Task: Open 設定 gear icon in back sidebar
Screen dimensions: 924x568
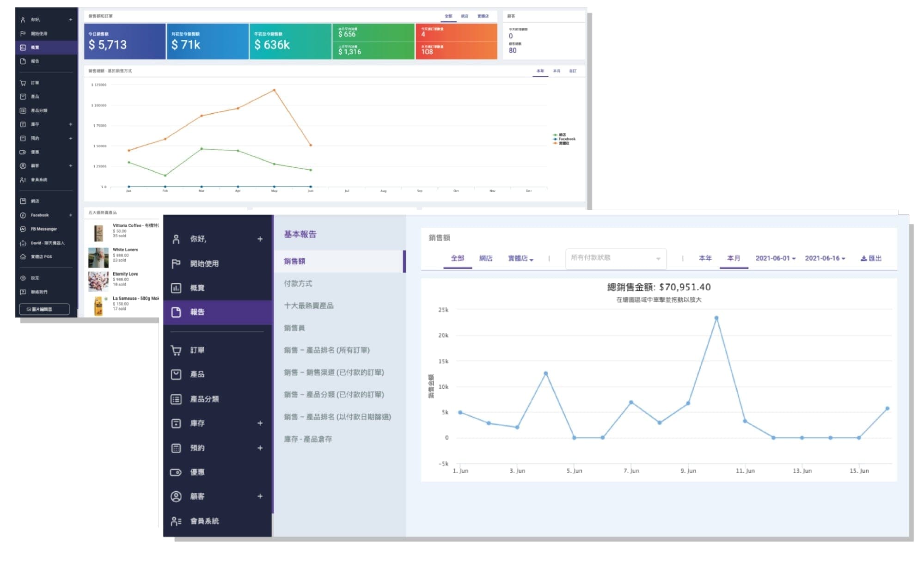Action: tap(23, 278)
